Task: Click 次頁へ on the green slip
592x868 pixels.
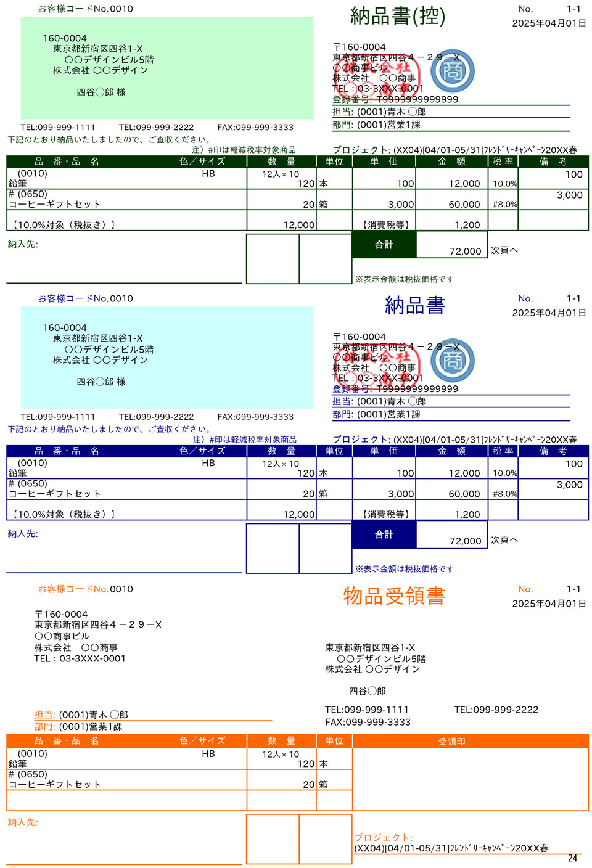Action: click(504, 250)
